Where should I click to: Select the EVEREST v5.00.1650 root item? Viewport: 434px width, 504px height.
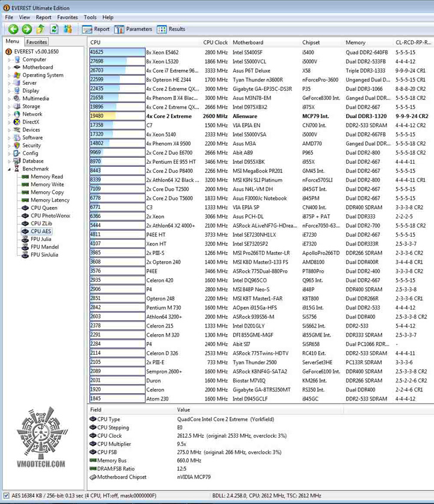click(x=33, y=51)
